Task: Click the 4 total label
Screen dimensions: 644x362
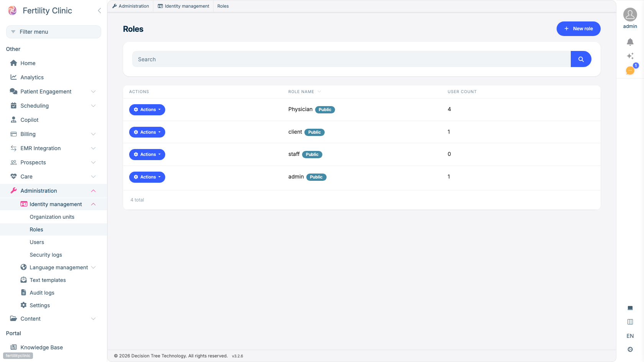Action: tap(137, 200)
